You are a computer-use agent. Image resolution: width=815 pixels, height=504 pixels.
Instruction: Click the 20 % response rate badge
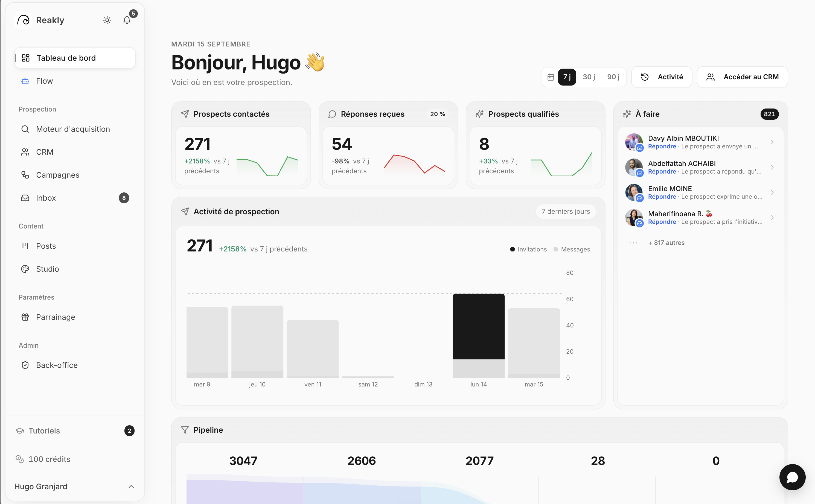(x=438, y=114)
